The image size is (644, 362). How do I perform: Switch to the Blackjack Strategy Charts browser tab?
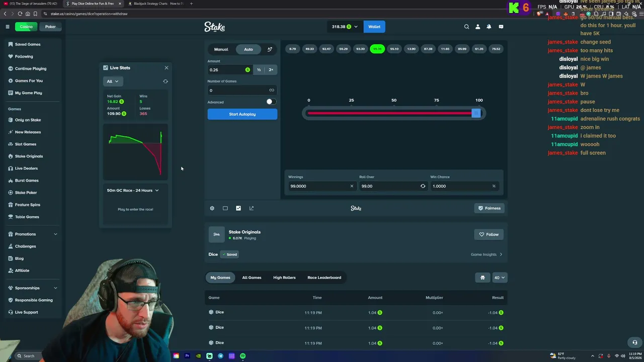156,4
